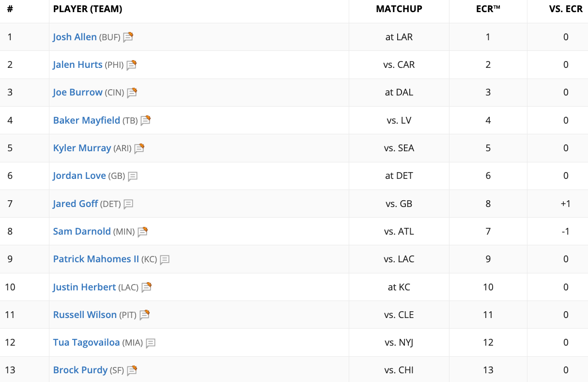Click the comment icon next to Jordan Love
The height and width of the screenshot is (382, 588).
[x=133, y=176]
